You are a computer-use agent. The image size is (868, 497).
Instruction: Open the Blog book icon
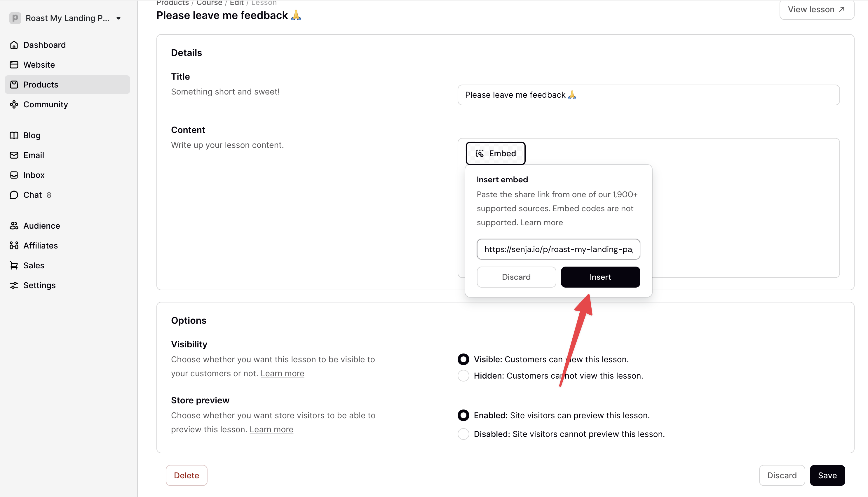click(14, 136)
